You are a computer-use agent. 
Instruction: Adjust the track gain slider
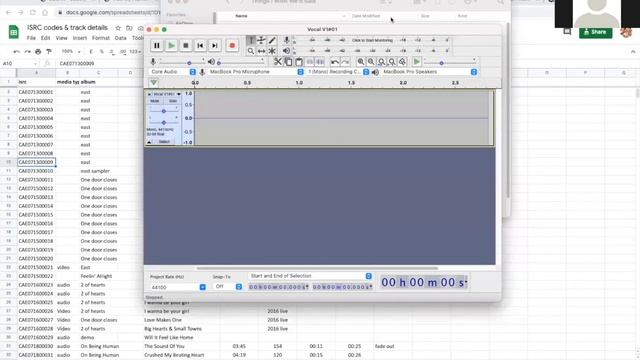(x=164, y=111)
